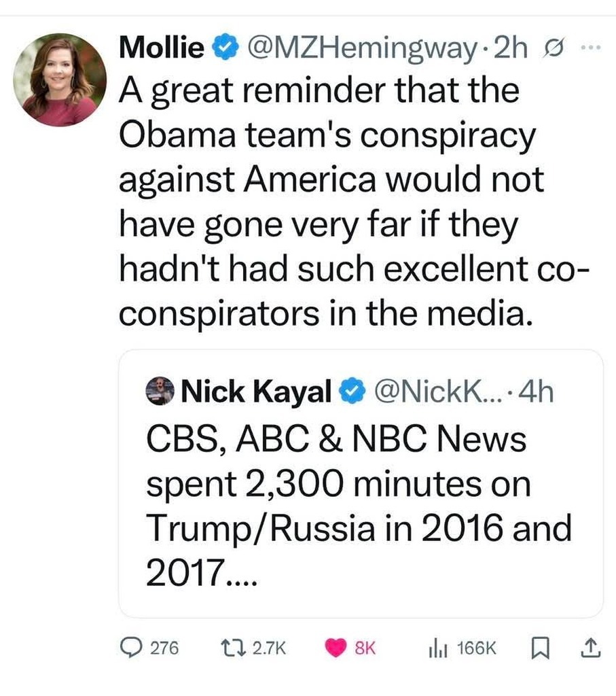The width and height of the screenshot is (616, 696).
Task: Click the Mollie display name
Action: point(162,49)
